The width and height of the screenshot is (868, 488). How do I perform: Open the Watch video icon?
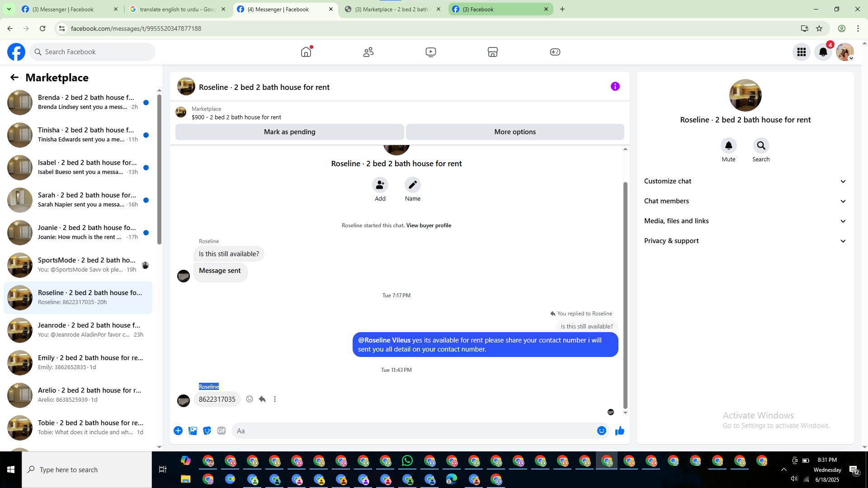pos(431,52)
